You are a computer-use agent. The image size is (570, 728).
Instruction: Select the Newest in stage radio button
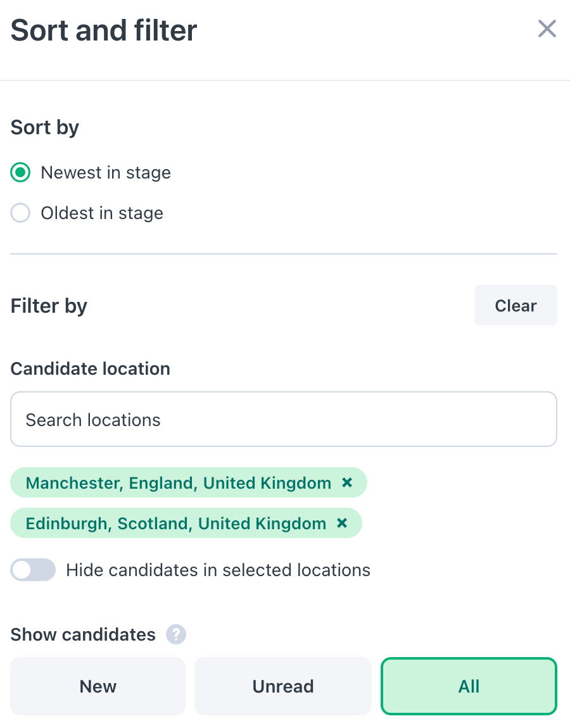pos(20,173)
